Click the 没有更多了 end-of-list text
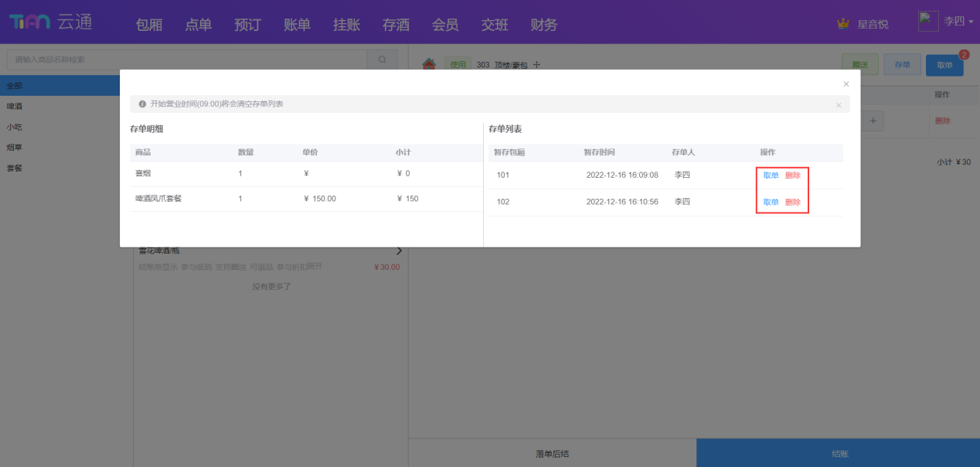The height and width of the screenshot is (467, 980). (271, 287)
